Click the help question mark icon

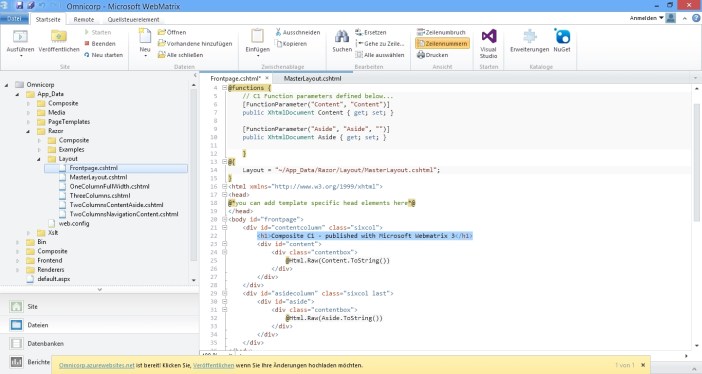point(696,18)
